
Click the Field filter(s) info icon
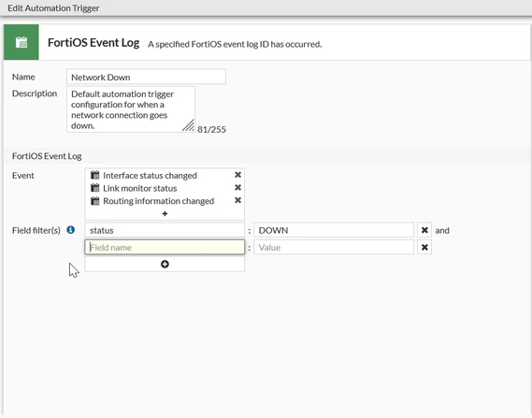[70, 230]
